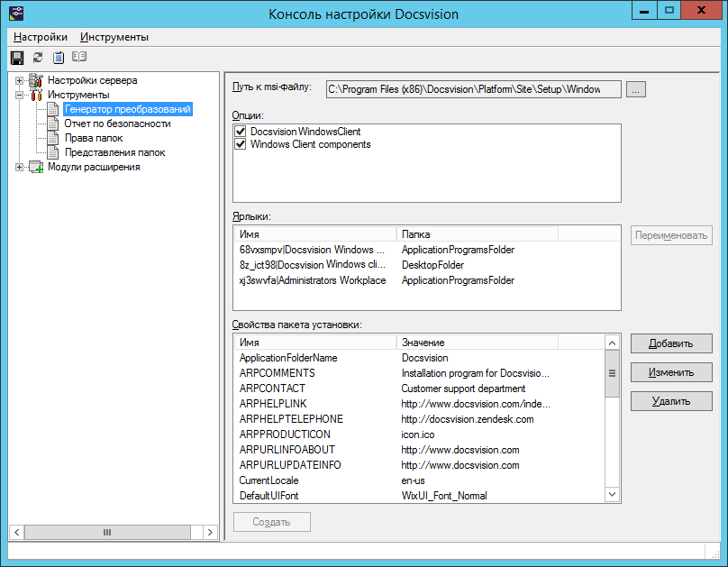Image resolution: width=728 pixels, height=567 pixels.
Task: Click the msi file path input field
Action: pos(474,89)
